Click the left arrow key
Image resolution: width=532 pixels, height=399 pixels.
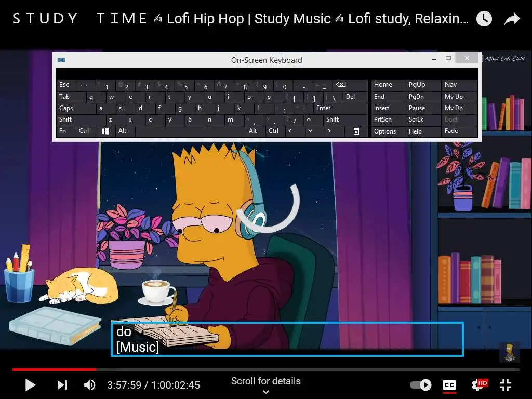(295, 131)
